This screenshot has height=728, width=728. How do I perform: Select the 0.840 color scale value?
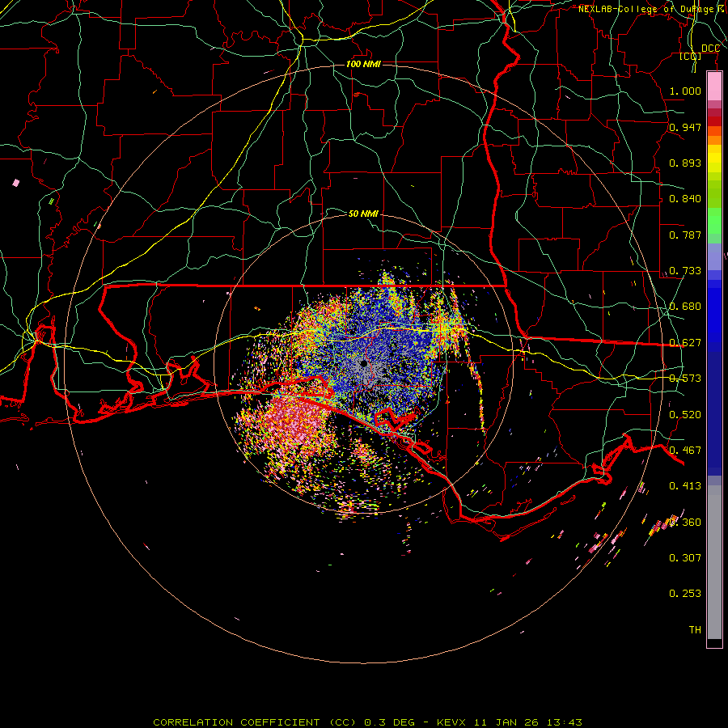point(685,199)
